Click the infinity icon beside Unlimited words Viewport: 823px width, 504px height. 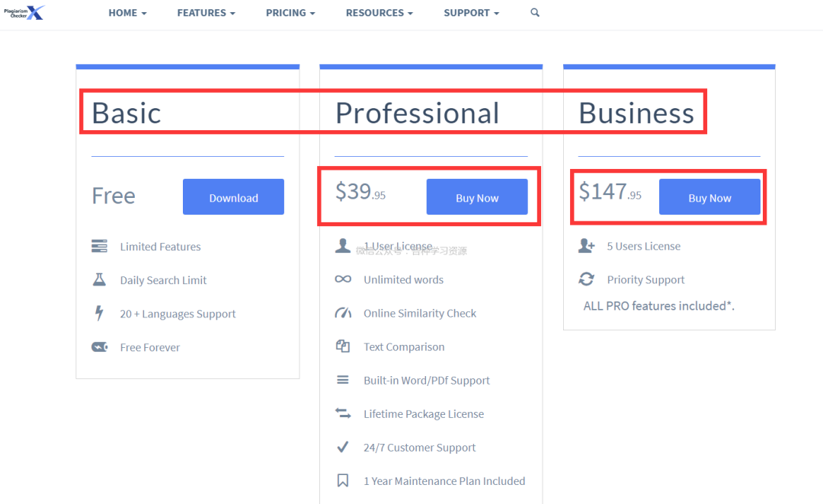[x=343, y=279]
